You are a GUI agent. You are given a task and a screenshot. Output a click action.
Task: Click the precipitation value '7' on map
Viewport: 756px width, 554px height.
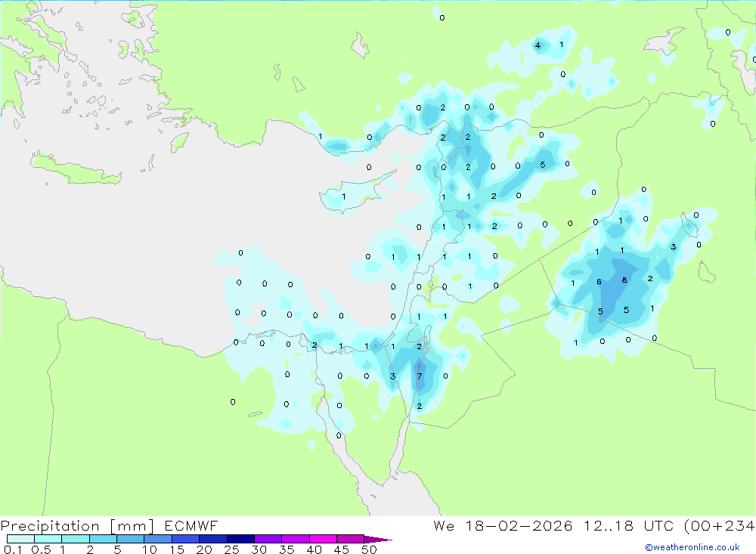[420, 376]
